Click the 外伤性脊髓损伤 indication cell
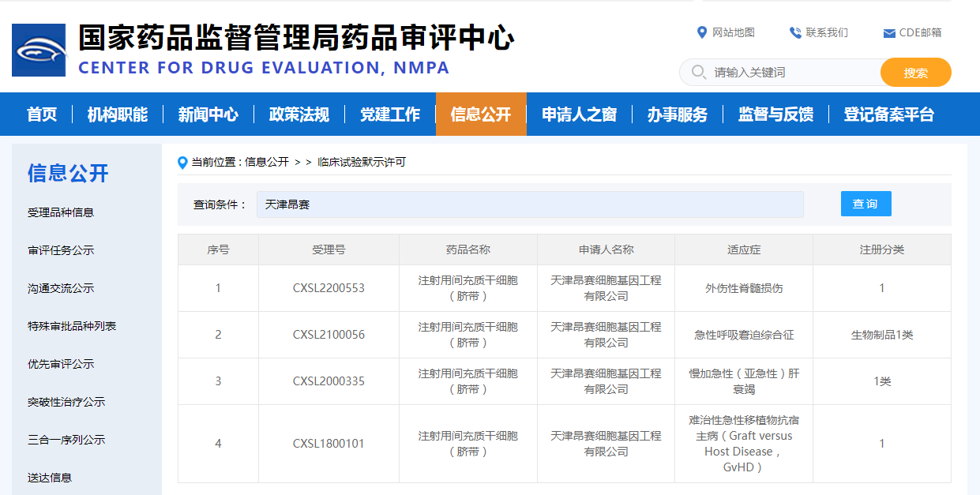Viewport: 980px width, 495px height. (744, 288)
